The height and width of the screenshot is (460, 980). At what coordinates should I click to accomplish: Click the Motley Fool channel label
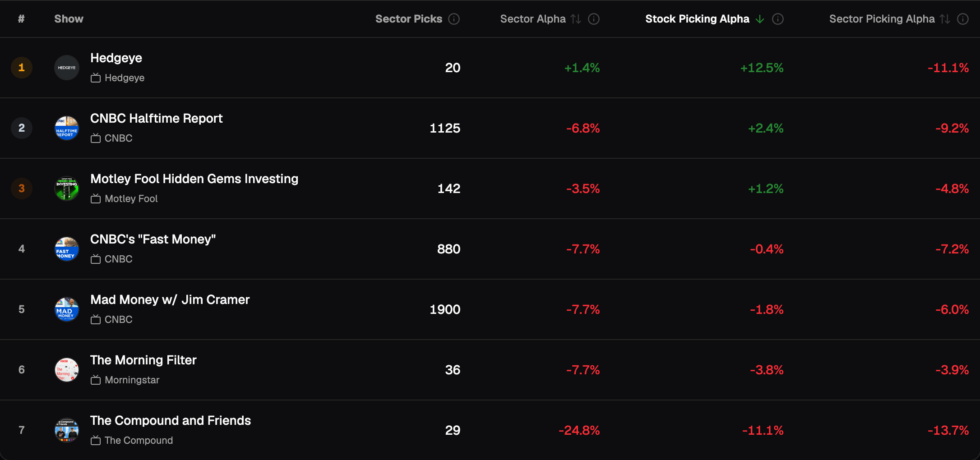131,199
